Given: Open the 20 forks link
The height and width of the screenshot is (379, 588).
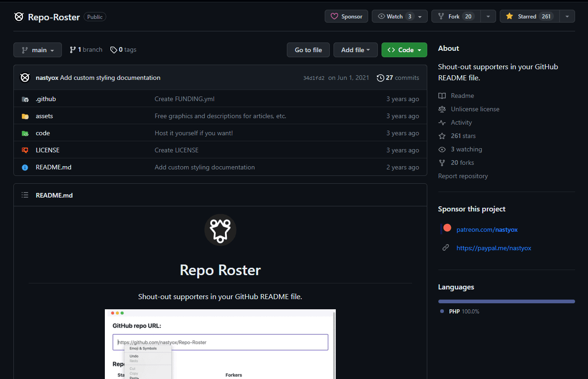Looking at the screenshot, I should click(462, 162).
